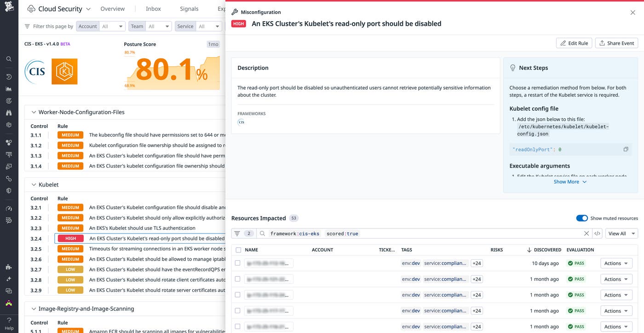Check the first resource row checkbox
Viewport: 644px width, 333px height.
[237, 263]
